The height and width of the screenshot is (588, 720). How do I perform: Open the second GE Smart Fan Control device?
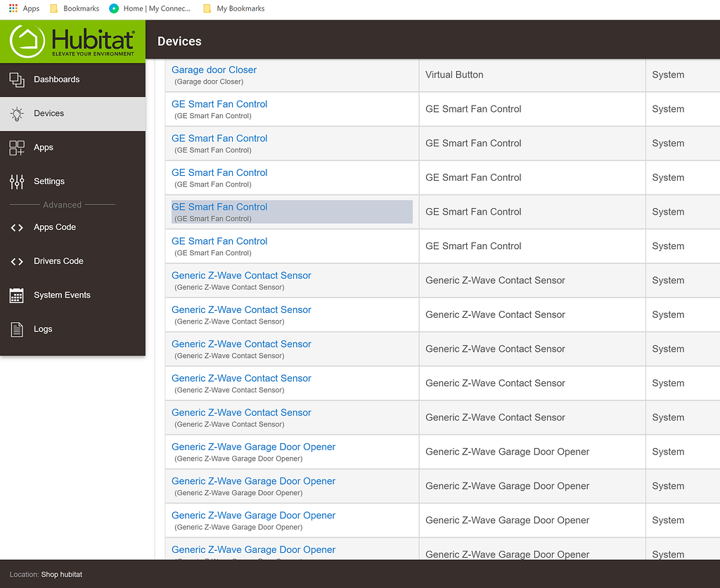pos(219,138)
